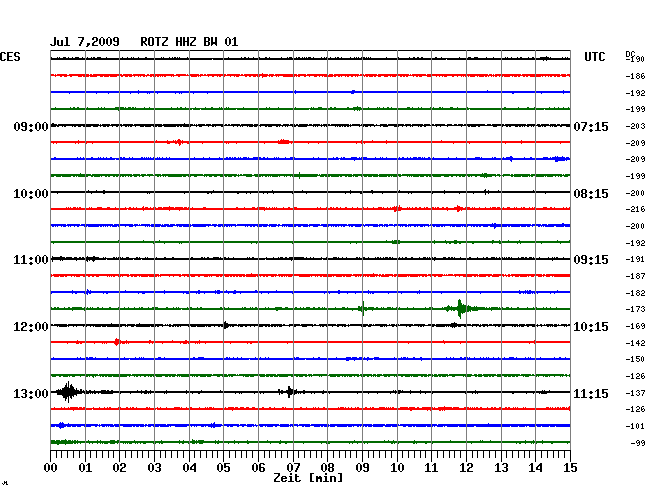Image resolution: width=650 pixels, height=494 pixels.
Task: Click the DC offset value "-150"
Action: click(x=635, y=359)
